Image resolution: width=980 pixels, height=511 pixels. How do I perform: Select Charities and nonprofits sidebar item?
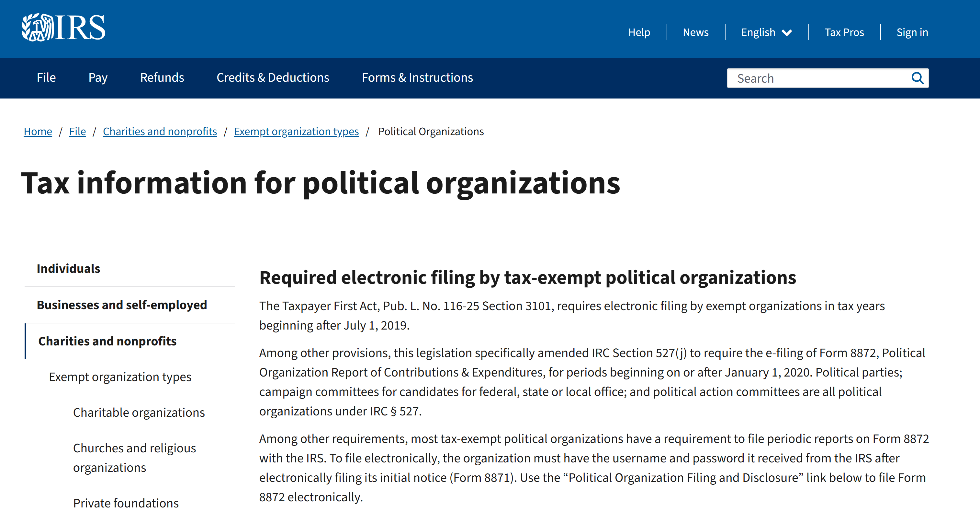[x=107, y=341]
